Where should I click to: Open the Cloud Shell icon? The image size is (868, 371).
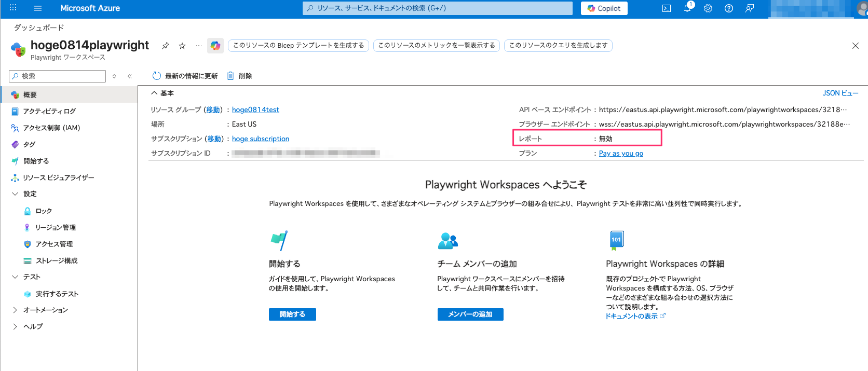coord(667,8)
